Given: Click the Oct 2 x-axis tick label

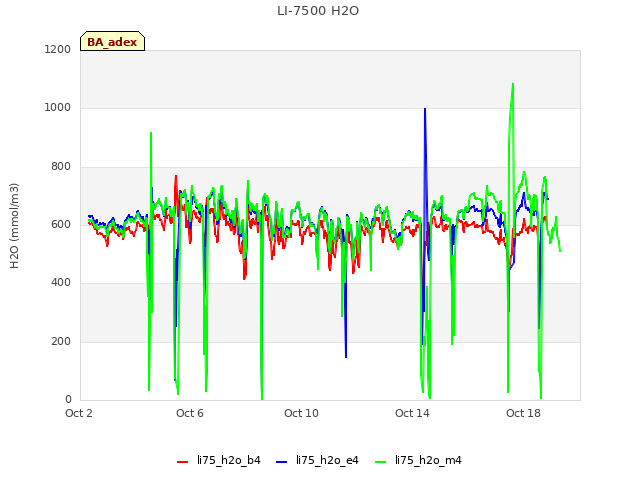Looking at the screenshot, I should (79, 413).
